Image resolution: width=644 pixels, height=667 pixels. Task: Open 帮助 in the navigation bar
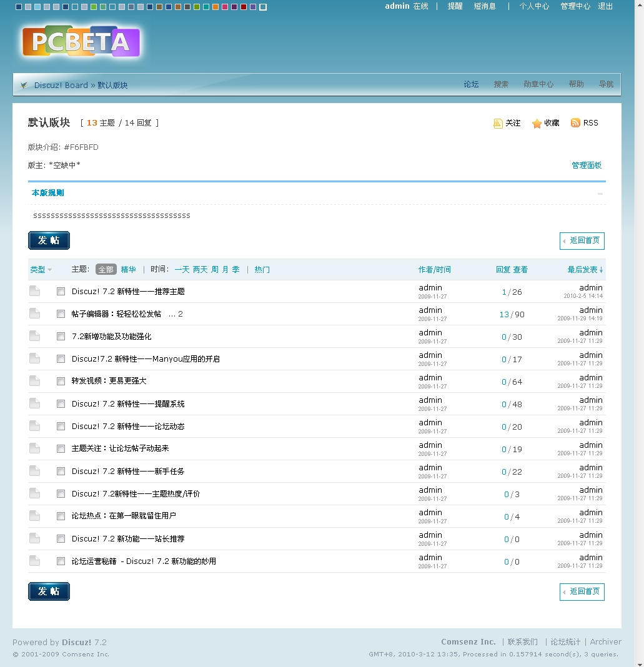[x=577, y=84]
